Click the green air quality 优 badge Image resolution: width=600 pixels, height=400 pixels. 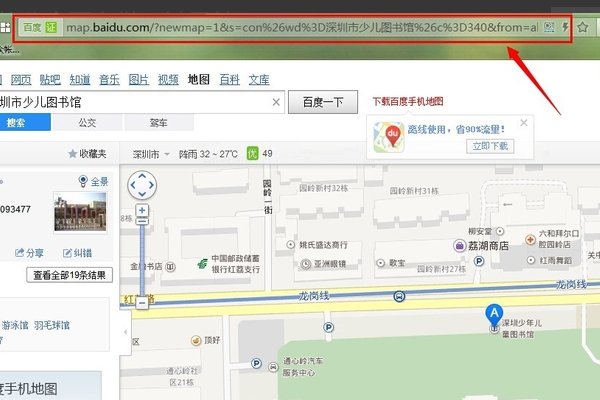(253, 153)
